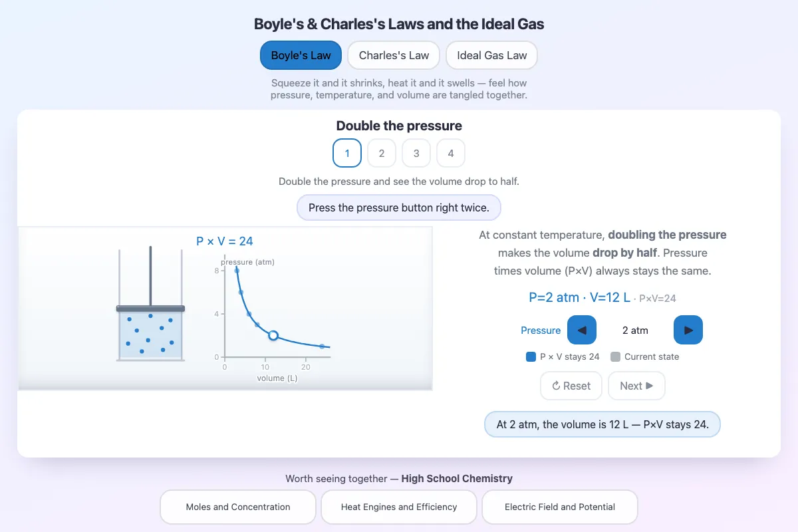Go to the Next step
The height and width of the screenshot is (532, 798).
(x=636, y=386)
